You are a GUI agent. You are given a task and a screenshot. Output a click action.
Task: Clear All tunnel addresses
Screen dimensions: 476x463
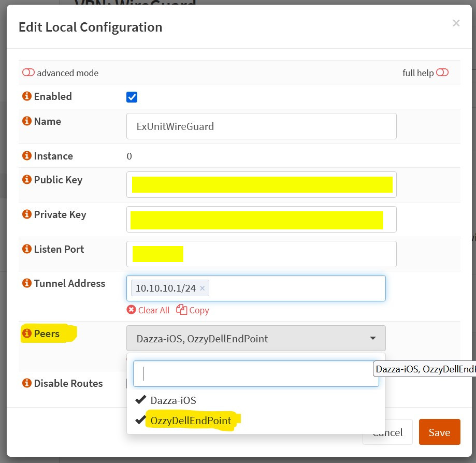(148, 310)
